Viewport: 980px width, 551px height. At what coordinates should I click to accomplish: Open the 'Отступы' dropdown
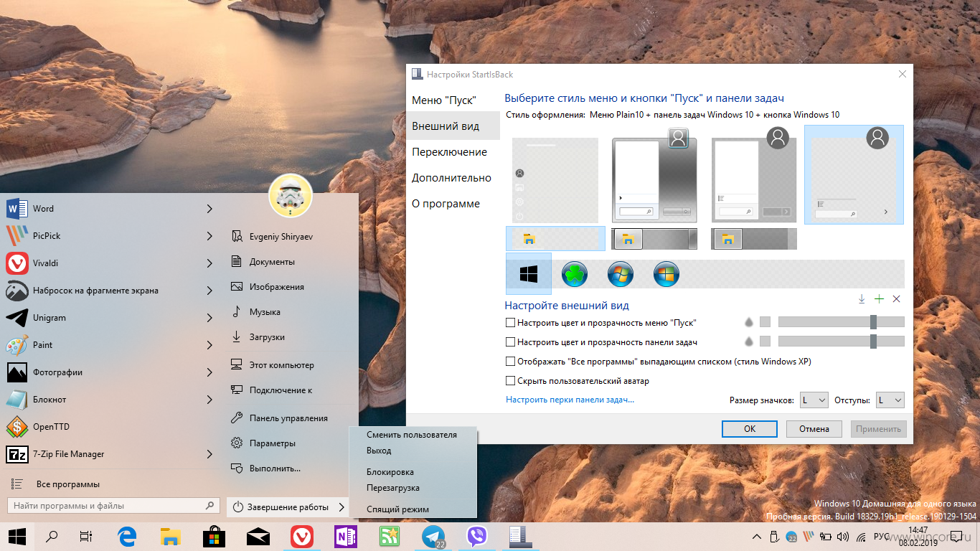click(889, 400)
